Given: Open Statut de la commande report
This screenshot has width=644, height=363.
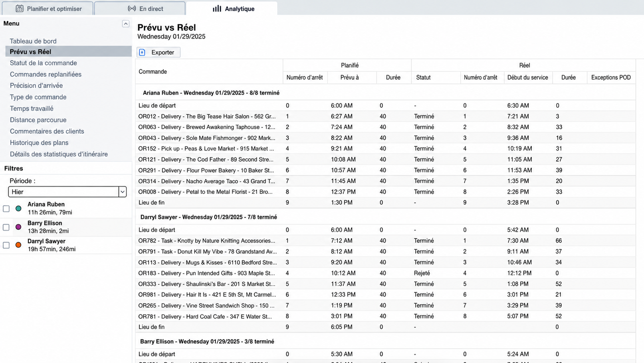Looking at the screenshot, I should click(44, 63).
